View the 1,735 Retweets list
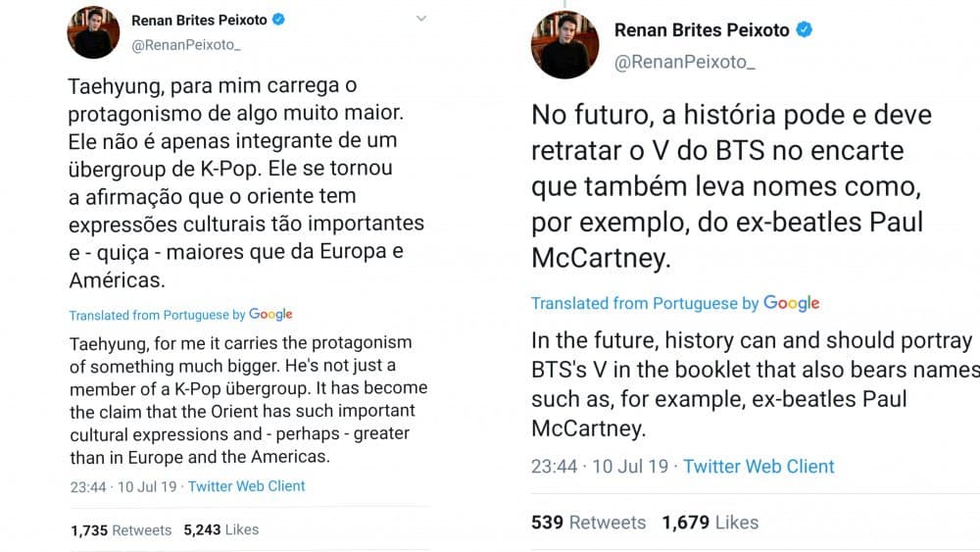The image size is (980, 552). (121, 529)
